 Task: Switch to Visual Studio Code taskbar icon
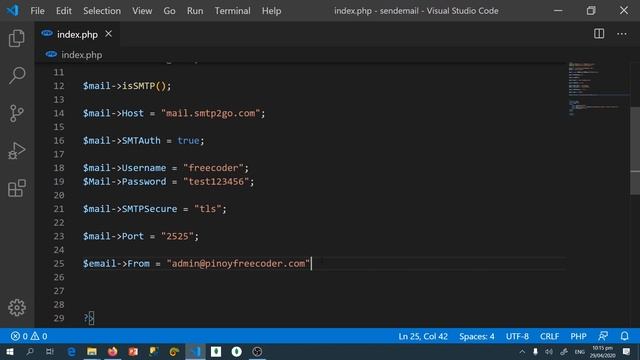[196, 351]
